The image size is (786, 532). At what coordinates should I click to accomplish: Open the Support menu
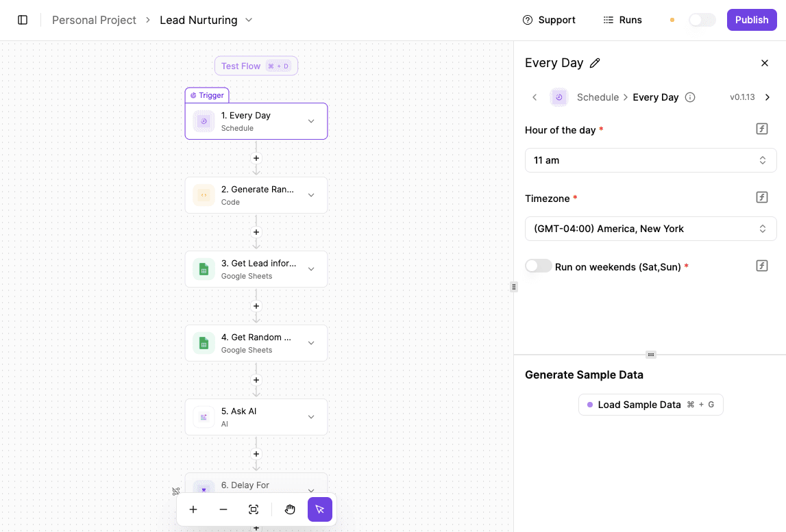pos(548,20)
